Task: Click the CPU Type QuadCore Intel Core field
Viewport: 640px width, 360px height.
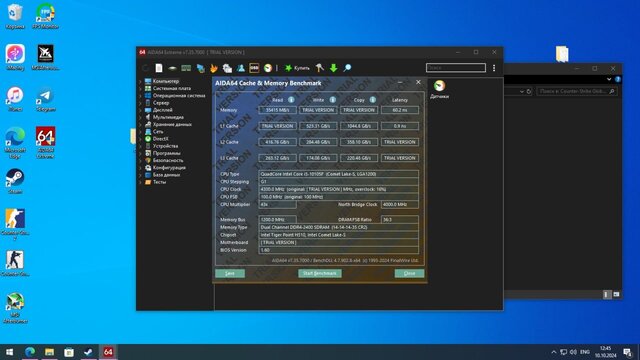Action: 338,174
